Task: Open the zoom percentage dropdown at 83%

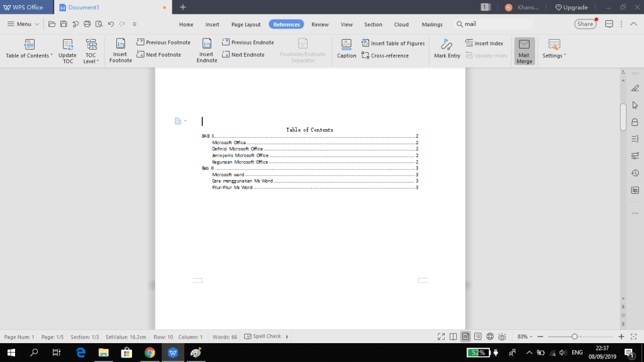Action: coord(524,337)
